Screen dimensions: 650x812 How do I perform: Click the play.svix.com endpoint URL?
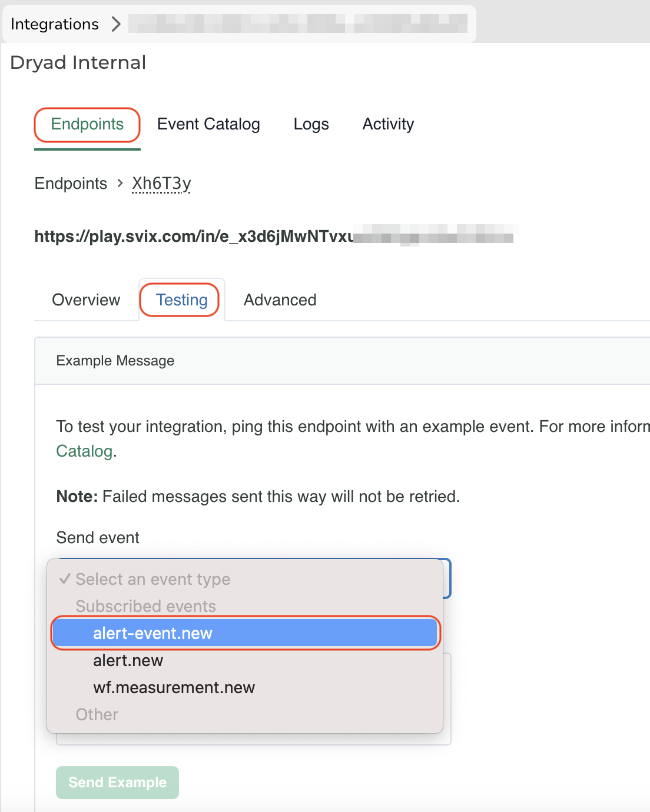point(194,237)
